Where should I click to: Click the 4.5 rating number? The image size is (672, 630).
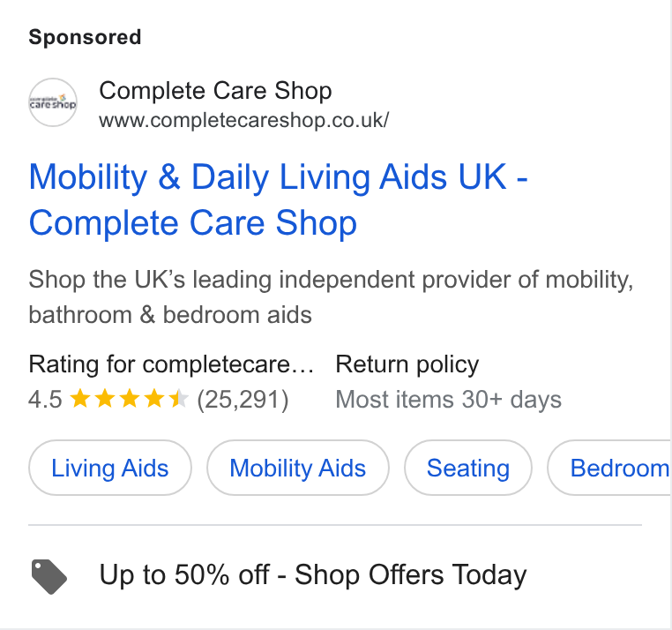click(45, 400)
